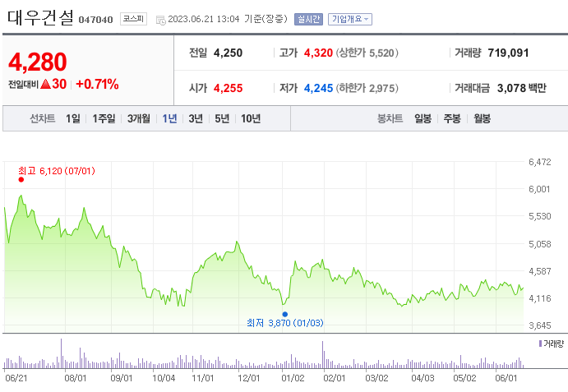Click the red 최고 6,120 marker dot

pyautogui.click(x=21, y=179)
